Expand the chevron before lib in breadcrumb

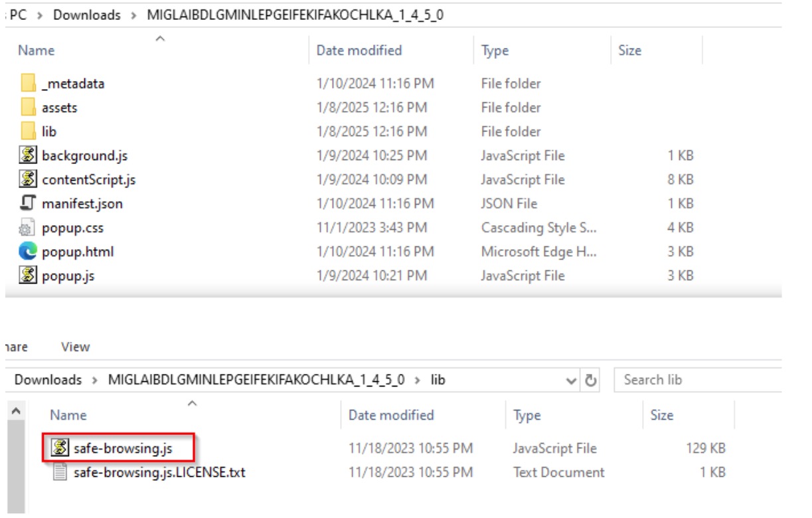[x=418, y=380]
